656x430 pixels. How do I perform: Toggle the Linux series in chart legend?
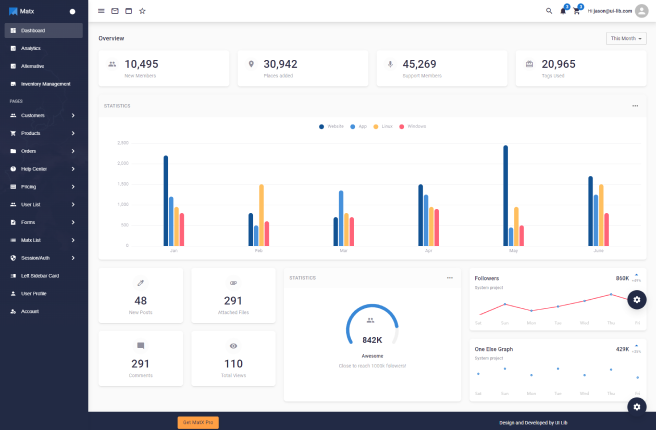pyautogui.click(x=384, y=126)
